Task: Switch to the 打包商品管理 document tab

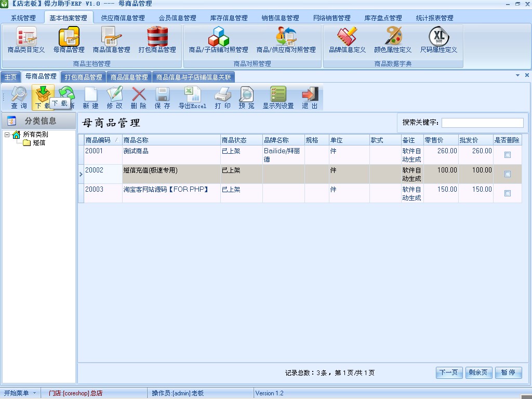Action: 84,77
